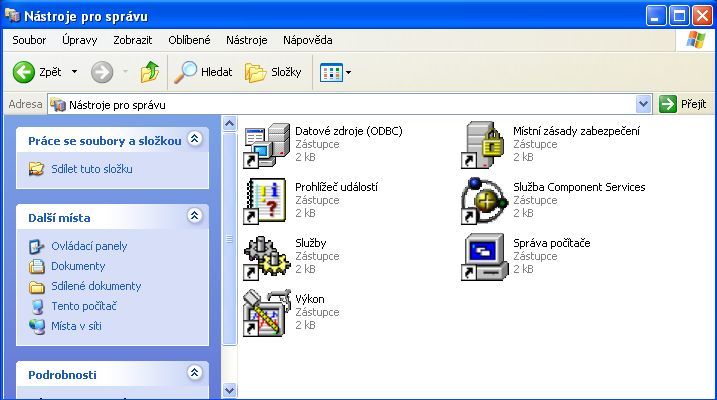
Task: Open the Zpět history dropdown arrow
Action: (75, 72)
